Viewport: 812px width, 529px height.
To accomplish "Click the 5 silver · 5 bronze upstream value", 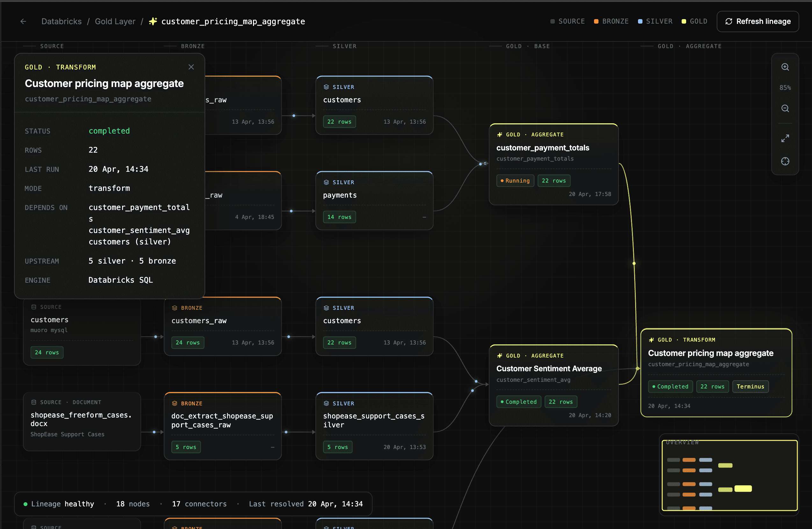I will 132,261.
